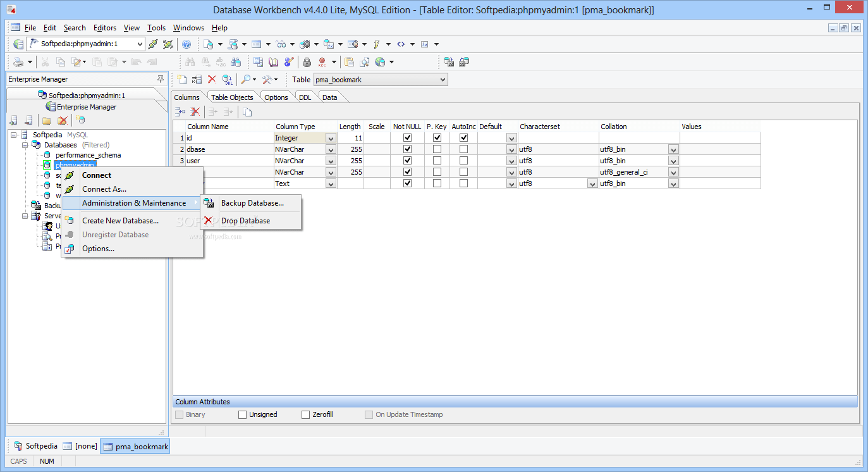The image size is (868, 472).
Task: Open Column Type dropdown for dbase row
Action: pos(331,150)
